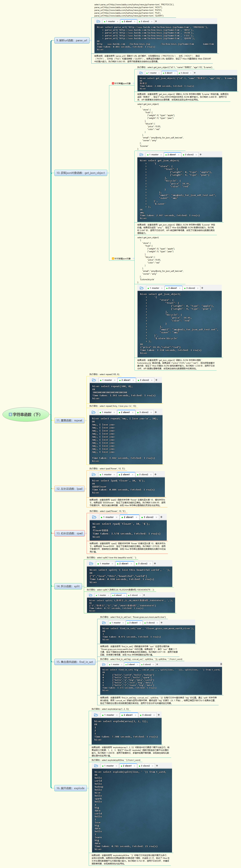Viewport: 241px width, 868px height.
Task: Click text 执行语句: select lpad('flower', 10, '$');
Action: pyautogui.click(x=107, y=468)
